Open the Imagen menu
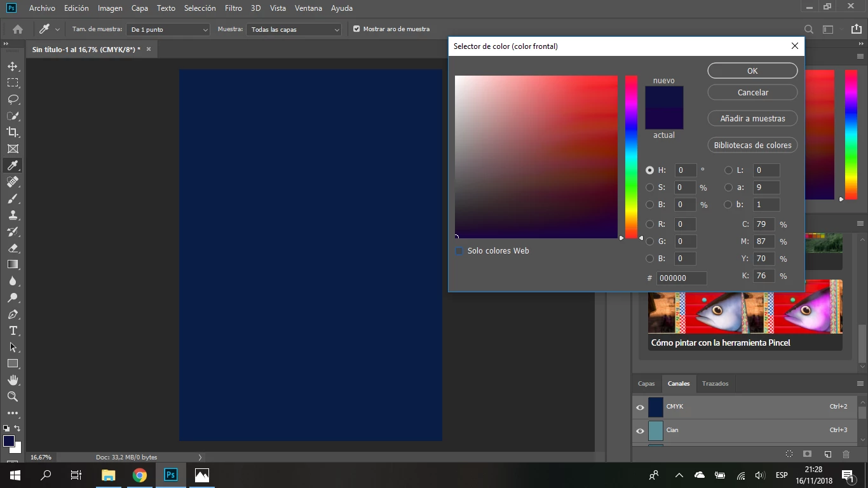The image size is (868, 488). 110,8
